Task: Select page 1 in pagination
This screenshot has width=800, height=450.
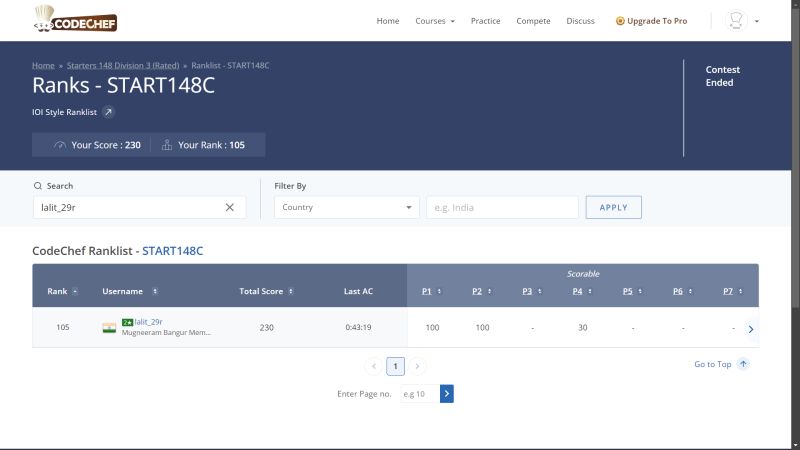Action: pos(395,366)
